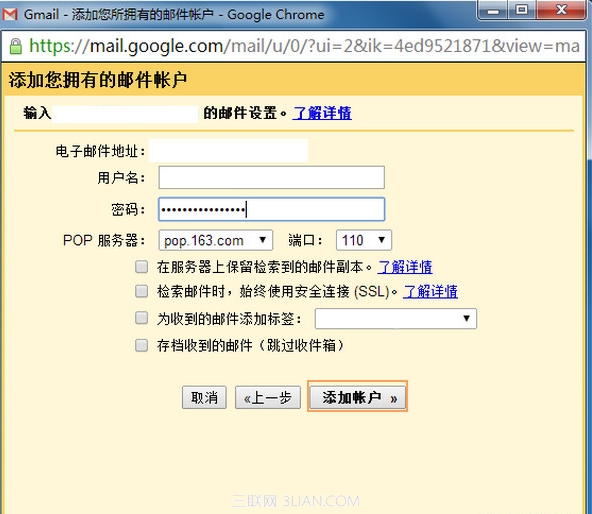Click the address bar URL
Viewport: 592px width, 514px height.
click(304, 46)
